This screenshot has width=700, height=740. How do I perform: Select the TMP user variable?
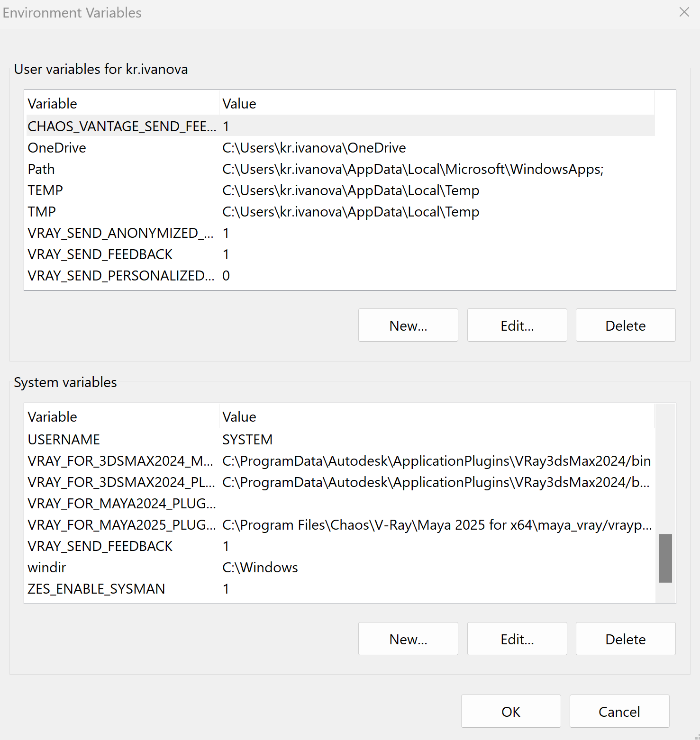coord(340,211)
